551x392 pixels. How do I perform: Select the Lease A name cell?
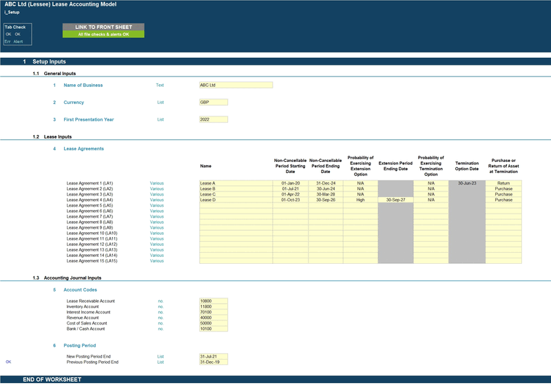tap(236, 183)
